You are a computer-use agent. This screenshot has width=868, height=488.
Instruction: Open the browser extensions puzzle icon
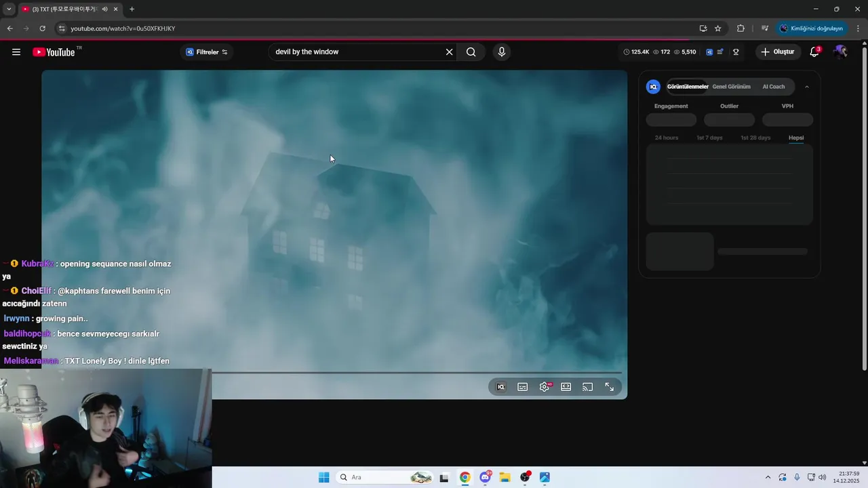tap(741, 28)
